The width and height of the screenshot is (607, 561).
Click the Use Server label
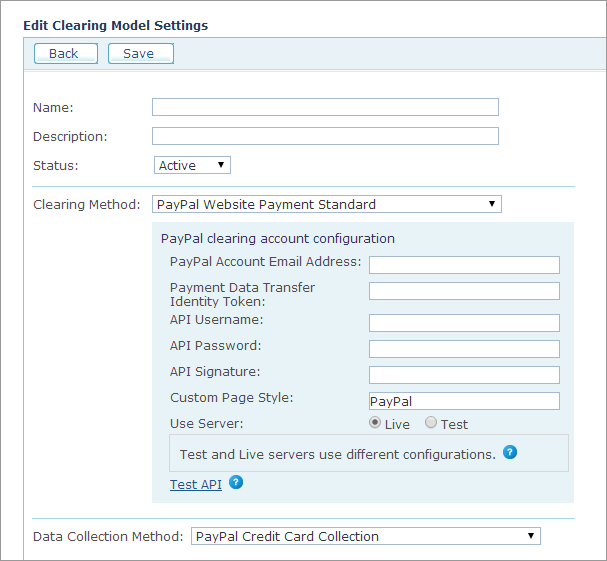click(x=206, y=424)
